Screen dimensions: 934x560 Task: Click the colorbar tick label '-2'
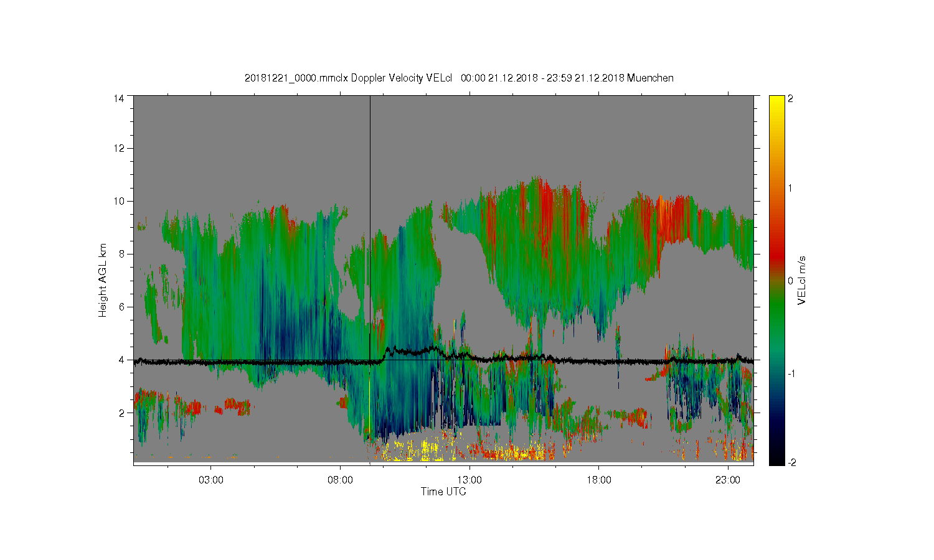tap(791, 463)
